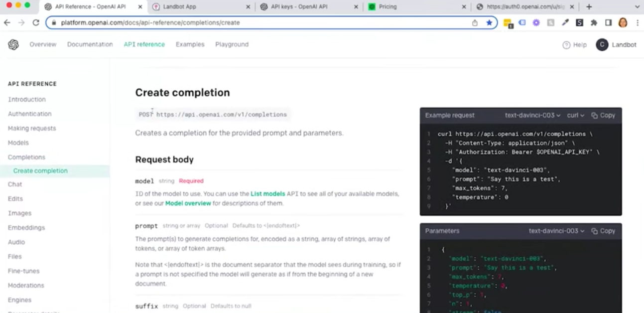Toggle the browser side panel icon
This screenshot has height=313, width=644.
coord(608,22)
